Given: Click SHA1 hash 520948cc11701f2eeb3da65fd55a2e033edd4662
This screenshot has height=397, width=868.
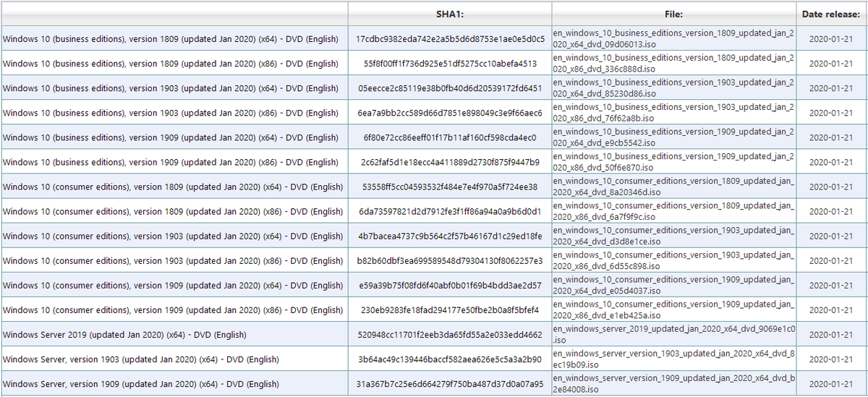Looking at the screenshot, I should (x=450, y=335).
